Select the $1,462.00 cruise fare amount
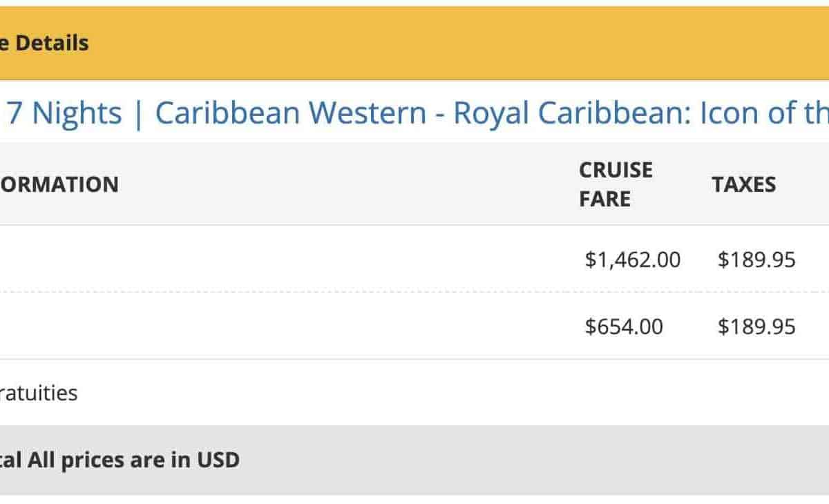Screen dimensions: 829x504 click(632, 260)
